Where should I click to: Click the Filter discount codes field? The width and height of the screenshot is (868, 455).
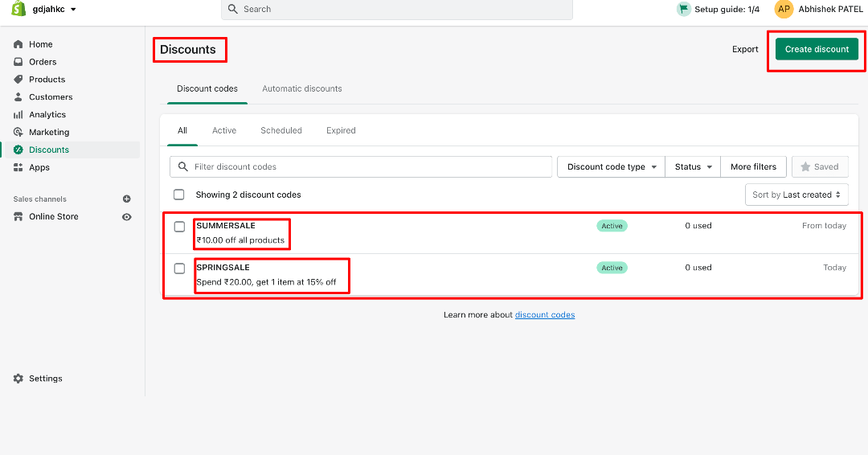pos(361,166)
